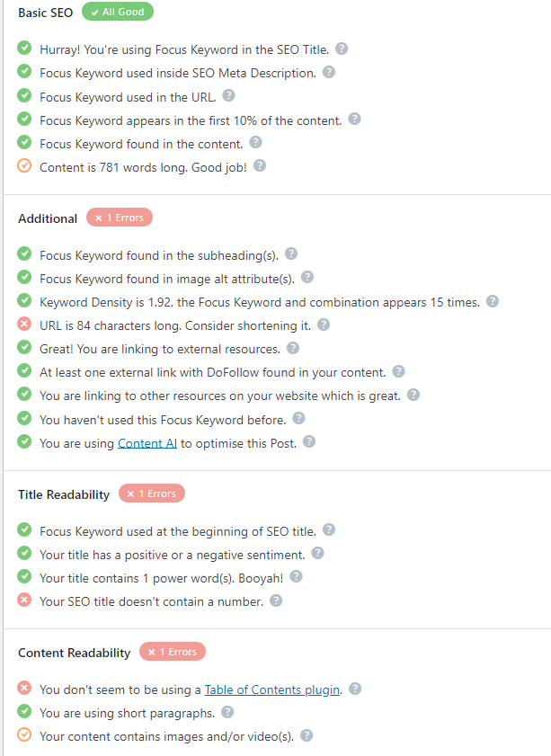Click help icon next to SEO title number error
551x756 pixels.
(x=276, y=600)
